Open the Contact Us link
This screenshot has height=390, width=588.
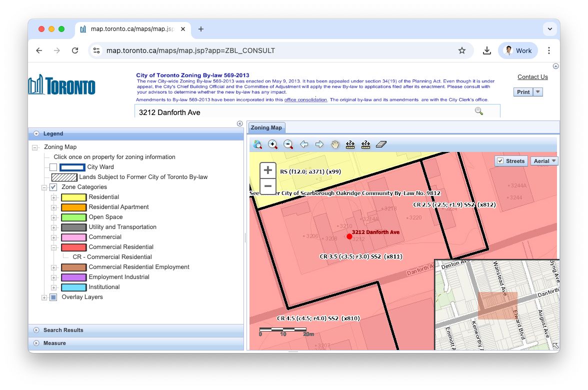tap(532, 77)
